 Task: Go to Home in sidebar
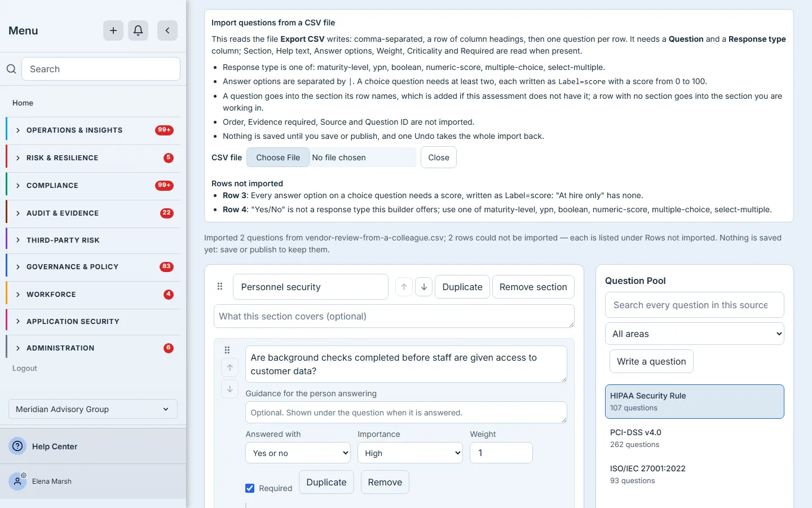point(23,103)
